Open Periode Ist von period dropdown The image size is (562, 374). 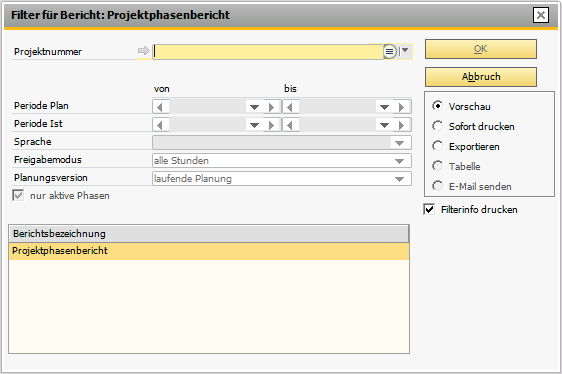point(254,125)
